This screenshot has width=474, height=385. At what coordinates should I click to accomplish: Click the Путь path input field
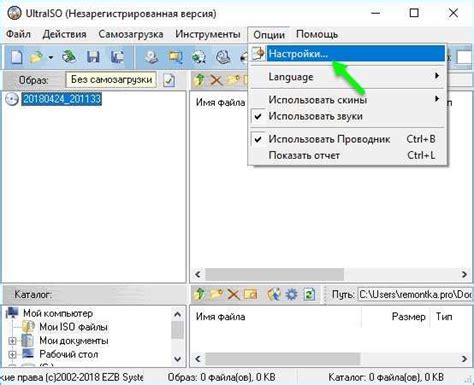tap(416, 294)
